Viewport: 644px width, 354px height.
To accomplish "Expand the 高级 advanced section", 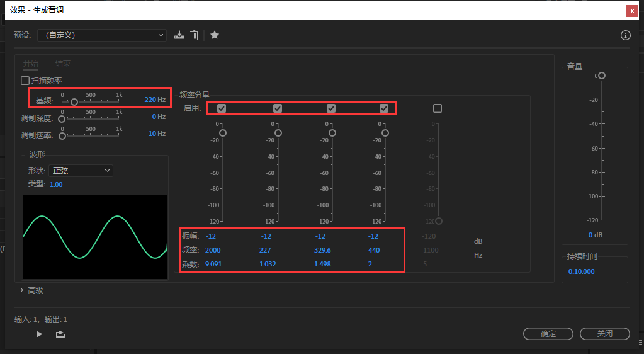I will [31, 290].
